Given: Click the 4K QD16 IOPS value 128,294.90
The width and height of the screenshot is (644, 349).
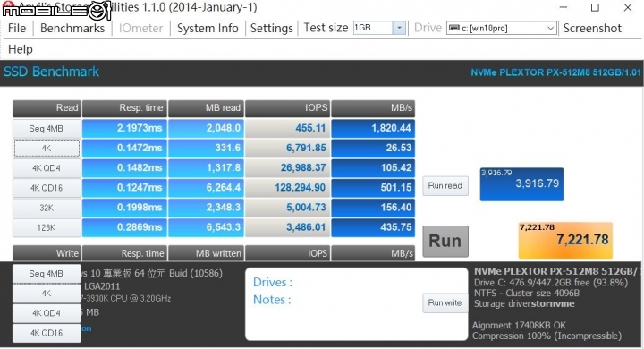Looking at the screenshot, I should point(287,188).
